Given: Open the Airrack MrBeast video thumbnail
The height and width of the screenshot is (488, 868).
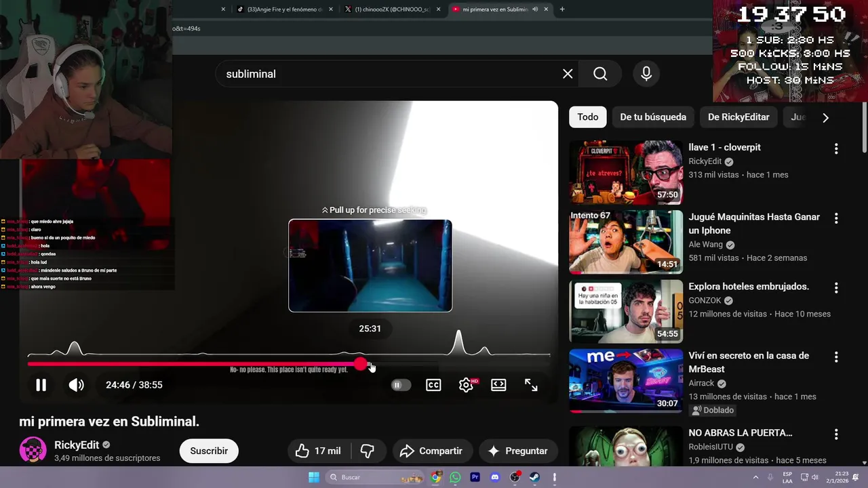Looking at the screenshot, I should [x=626, y=381].
